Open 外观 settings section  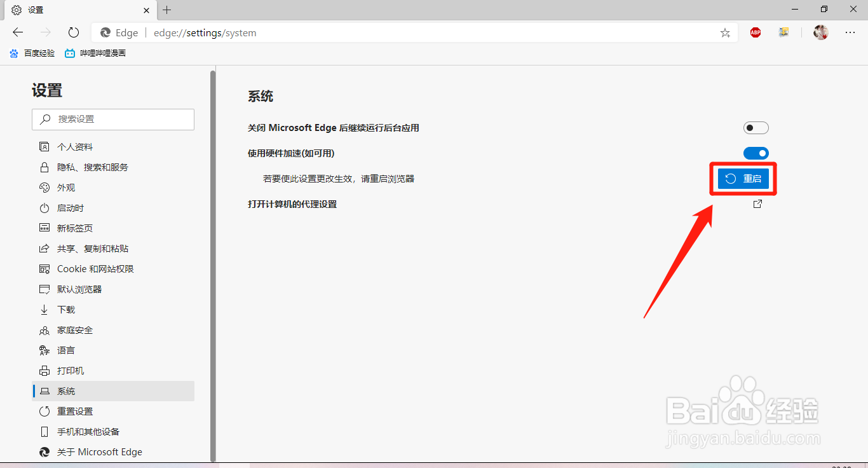(113, 188)
